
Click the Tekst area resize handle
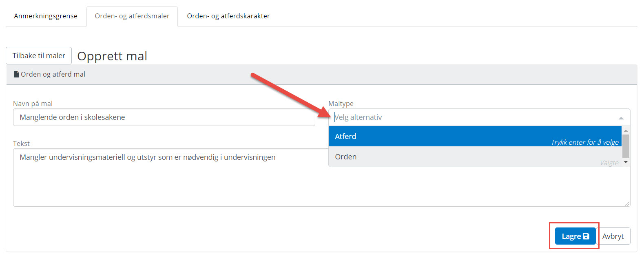tap(627, 203)
